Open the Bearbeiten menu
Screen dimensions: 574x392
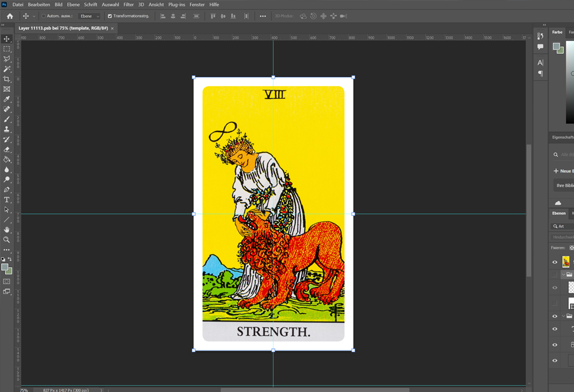click(39, 5)
